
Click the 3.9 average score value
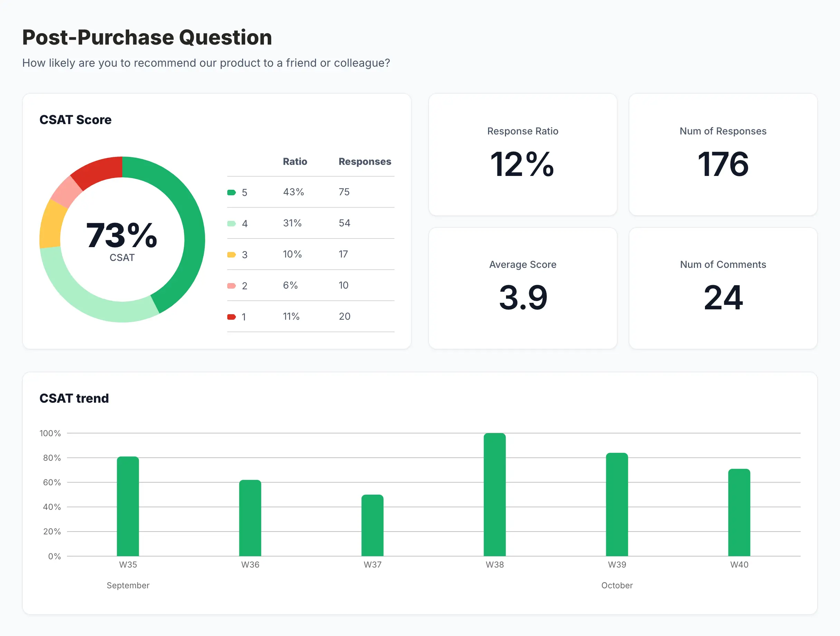(x=523, y=298)
